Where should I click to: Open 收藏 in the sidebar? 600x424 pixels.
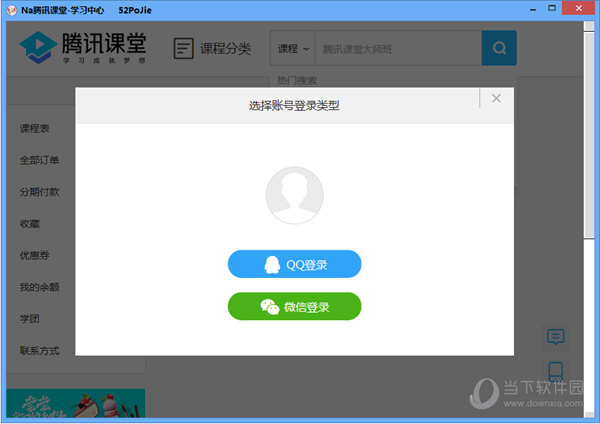29,224
